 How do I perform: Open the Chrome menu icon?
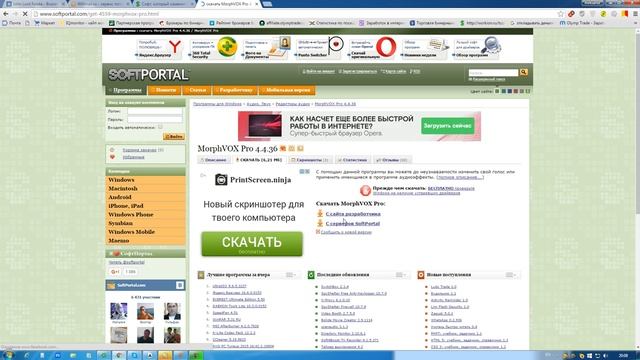635,13
